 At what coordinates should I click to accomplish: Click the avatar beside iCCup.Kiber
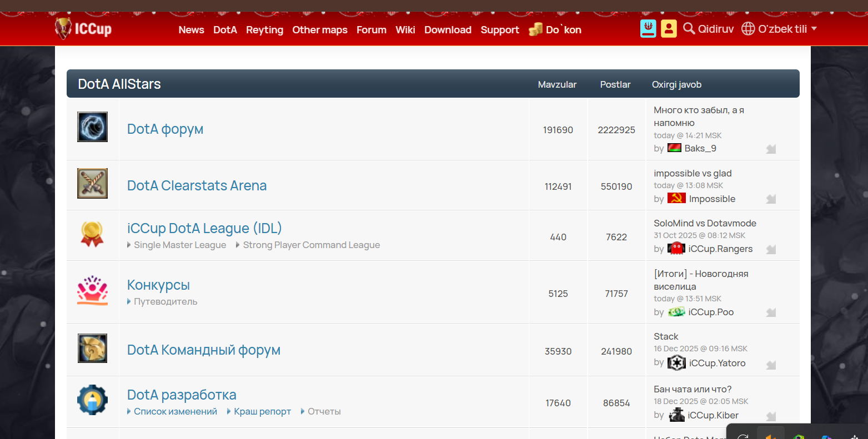point(676,415)
